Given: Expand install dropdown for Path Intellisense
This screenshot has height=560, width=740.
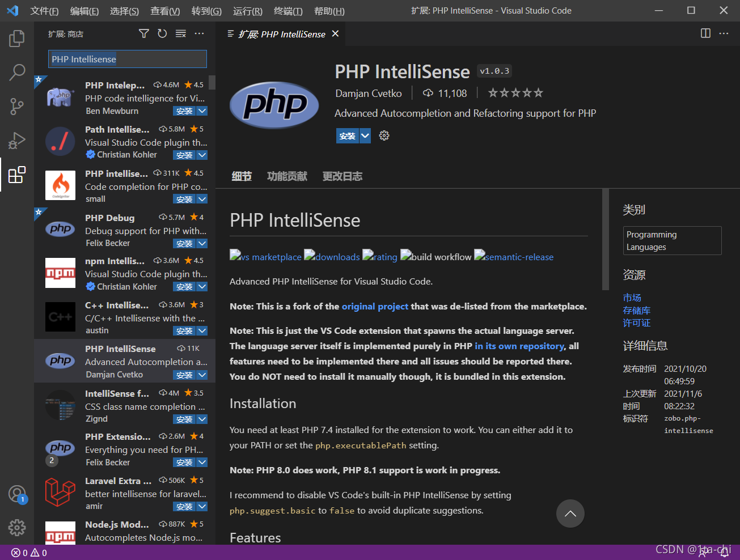Looking at the screenshot, I should click(202, 155).
